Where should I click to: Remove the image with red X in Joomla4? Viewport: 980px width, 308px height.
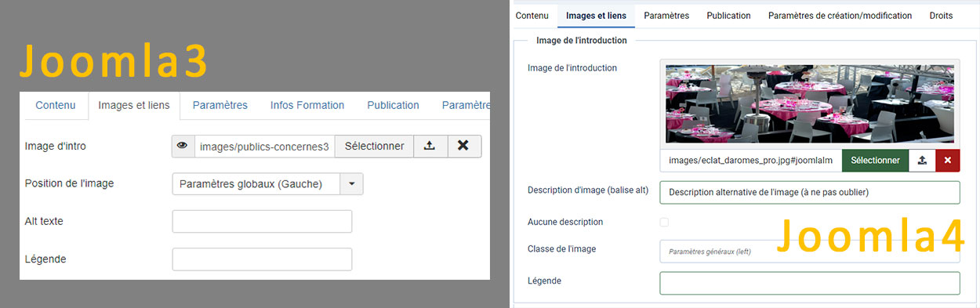(948, 160)
